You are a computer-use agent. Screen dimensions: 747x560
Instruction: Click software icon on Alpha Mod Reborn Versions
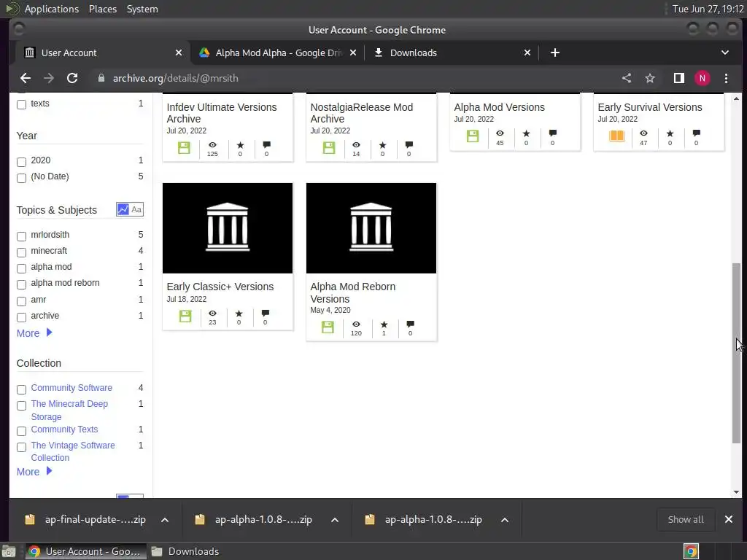tap(328, 327)
